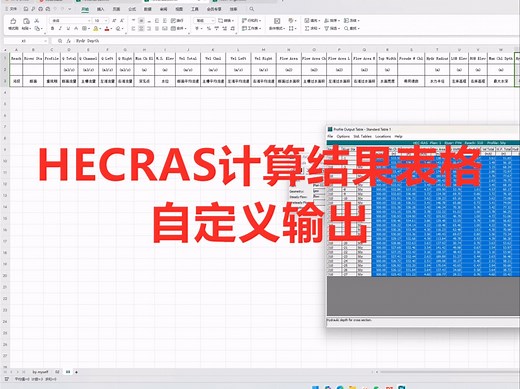Open the Home (开始) ribbon tab
Image resolution: width=520 pixels, height=389 pixels.
coord(85,9)
